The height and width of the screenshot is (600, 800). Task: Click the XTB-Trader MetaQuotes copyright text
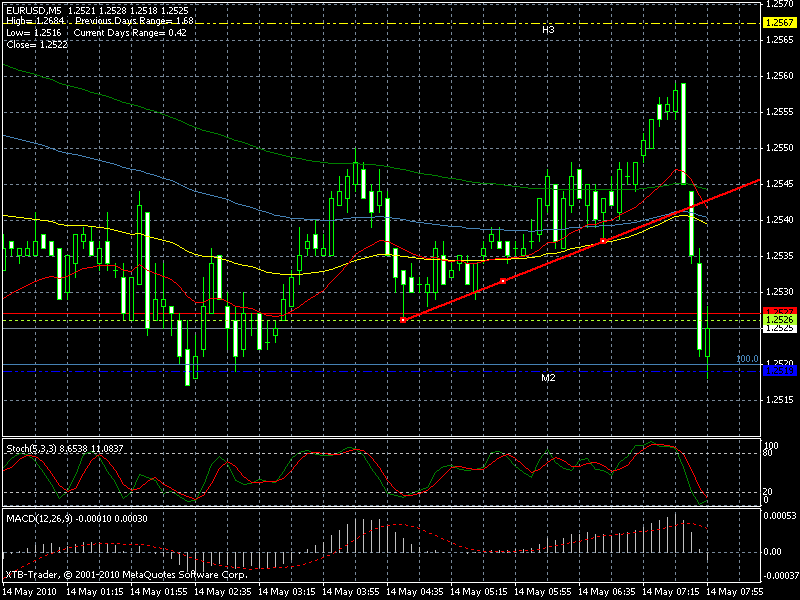(127, 574)
